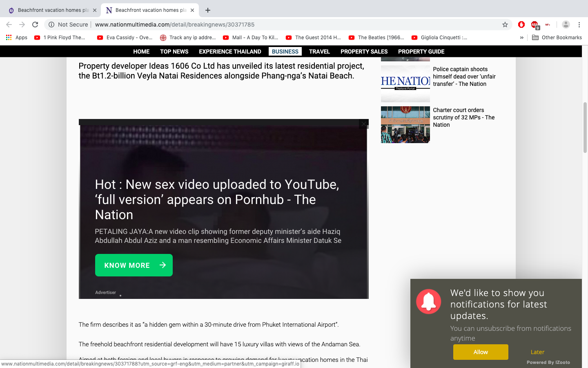
Task: Click The Nation logo thumbnail
Action: (x=405, y=84)
